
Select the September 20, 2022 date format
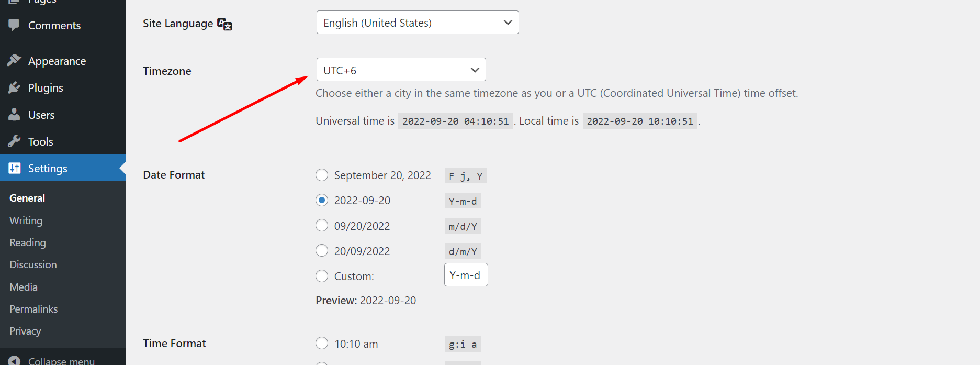(322, 175)
